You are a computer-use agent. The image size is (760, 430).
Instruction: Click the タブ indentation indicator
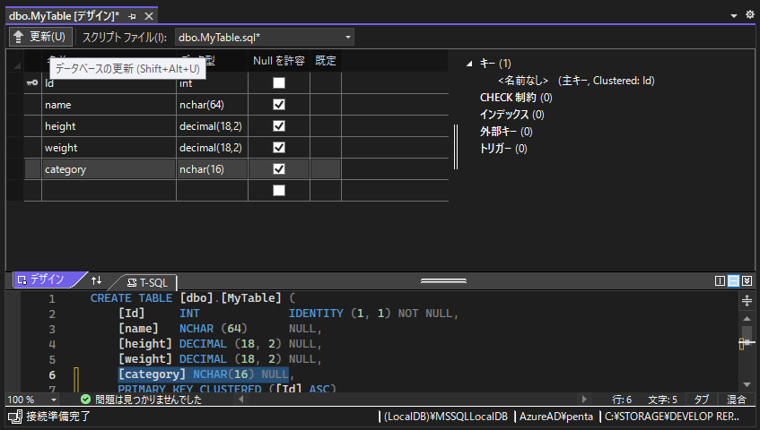pos(701,399)
